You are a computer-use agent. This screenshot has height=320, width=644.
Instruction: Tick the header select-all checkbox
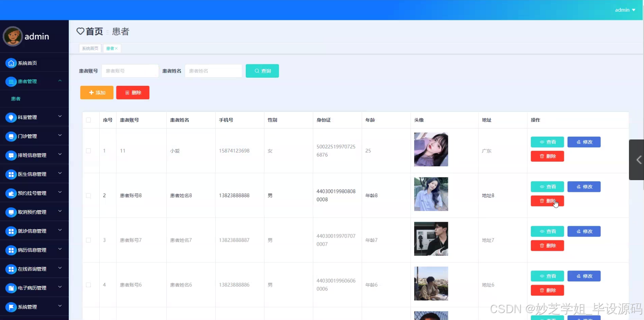[x=88, y=120]
